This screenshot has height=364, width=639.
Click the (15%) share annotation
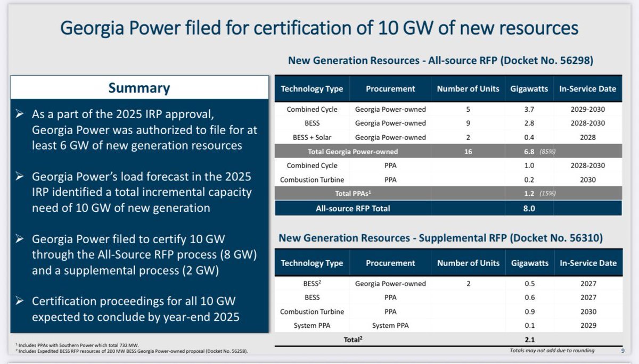[x=548, y=194]
